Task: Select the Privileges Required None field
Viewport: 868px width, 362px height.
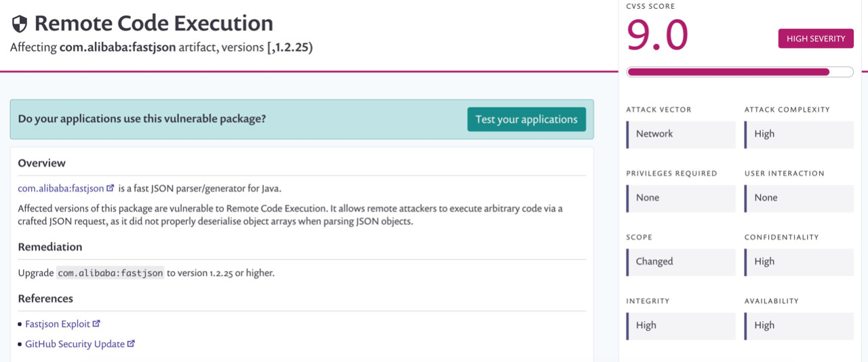Action: pos(681,198)
